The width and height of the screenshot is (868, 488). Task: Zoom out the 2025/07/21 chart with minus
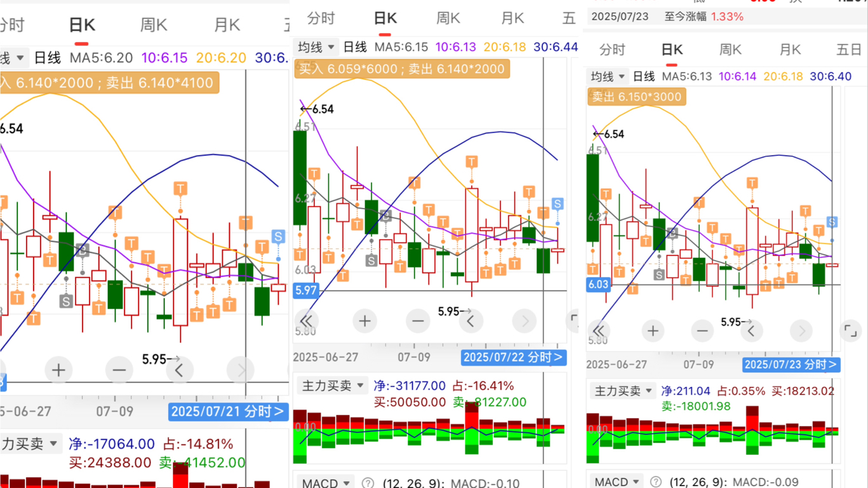(x=119, y=370)
